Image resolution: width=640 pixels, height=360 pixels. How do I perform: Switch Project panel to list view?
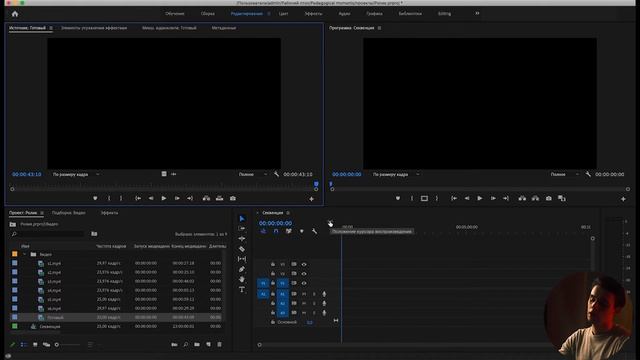click(x=24, y=344)
